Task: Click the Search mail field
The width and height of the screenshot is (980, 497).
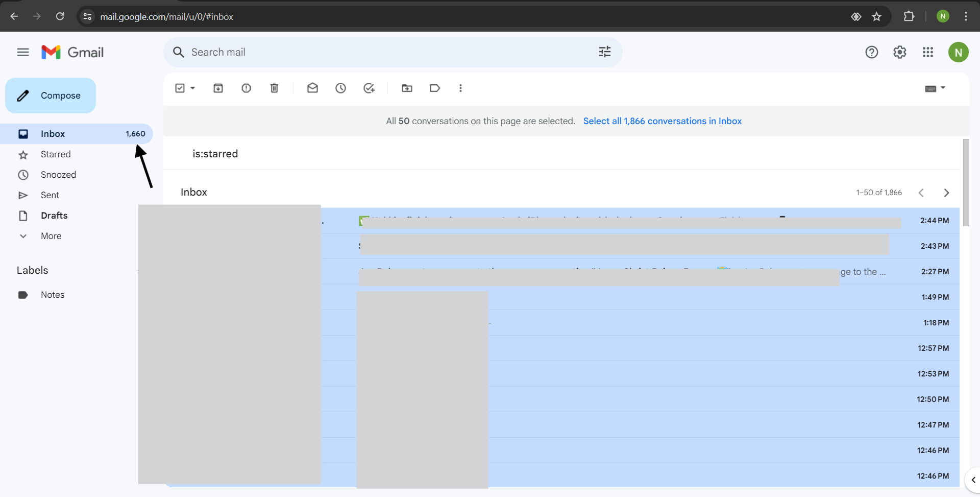Action: click(x=393, y=52)
